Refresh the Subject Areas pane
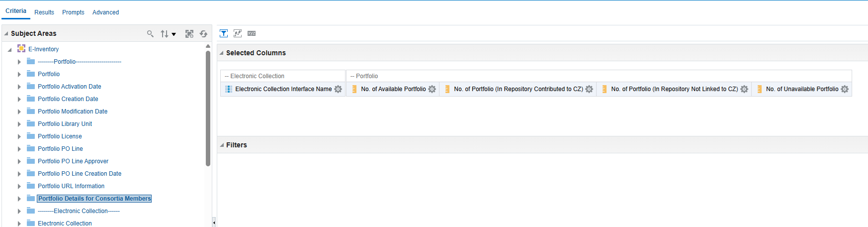This screenshot has width=868, height=227. [x=203, y=34]
